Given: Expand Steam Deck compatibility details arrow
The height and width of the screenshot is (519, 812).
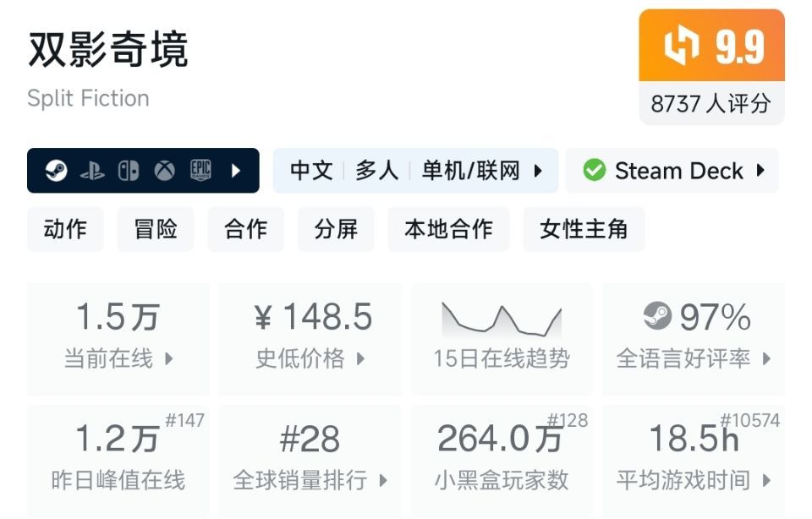Looking at the screenshot, I should point(760,171).
